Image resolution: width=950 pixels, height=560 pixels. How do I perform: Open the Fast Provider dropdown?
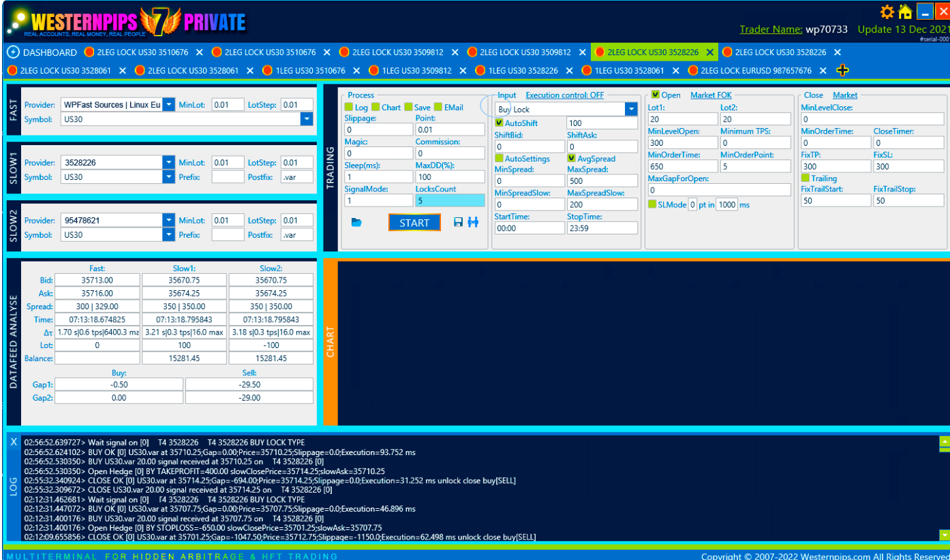[169, 104]
